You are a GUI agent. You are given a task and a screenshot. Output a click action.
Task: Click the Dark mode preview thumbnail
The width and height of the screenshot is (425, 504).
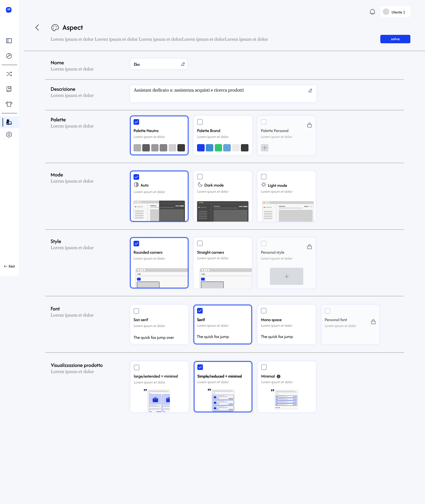tap(223, 211)
